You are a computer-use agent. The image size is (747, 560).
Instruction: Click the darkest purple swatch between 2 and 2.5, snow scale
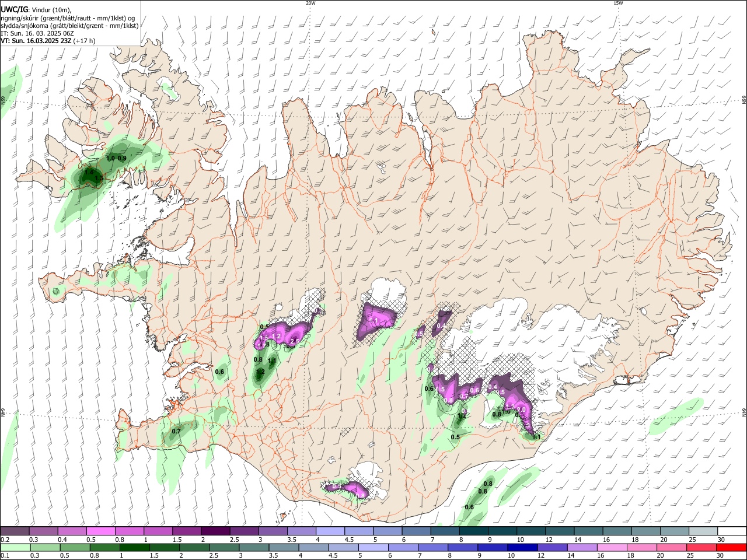(215, 531)
